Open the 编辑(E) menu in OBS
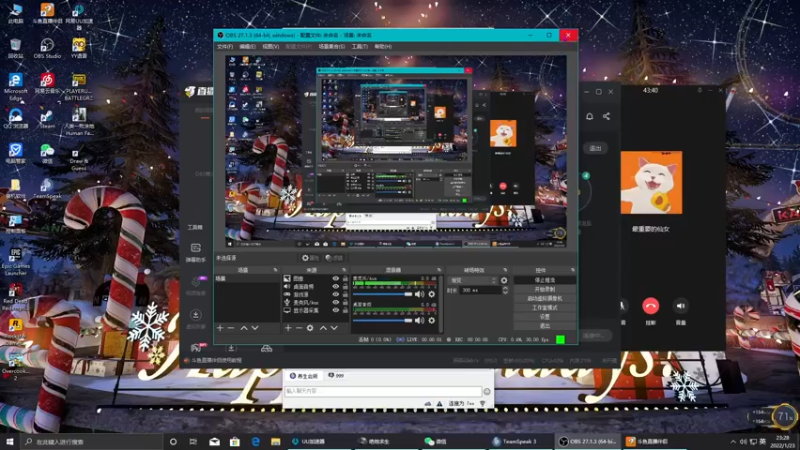Screen dimensions: 800x450 (x=247, y=46)
